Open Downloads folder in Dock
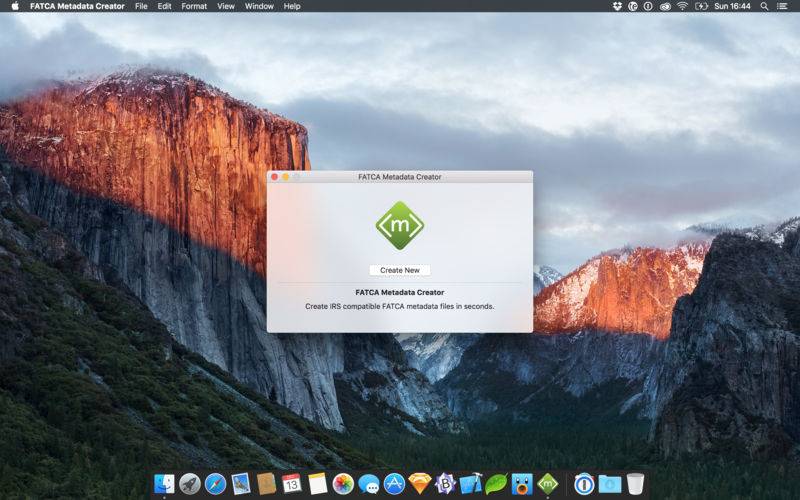Viewport: 800px width, 500px height. 610,484
